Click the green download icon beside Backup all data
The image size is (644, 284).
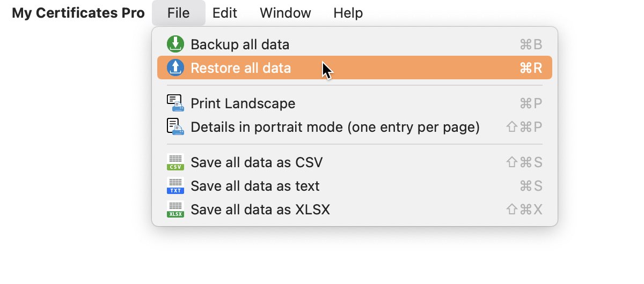tap(175, 44)
